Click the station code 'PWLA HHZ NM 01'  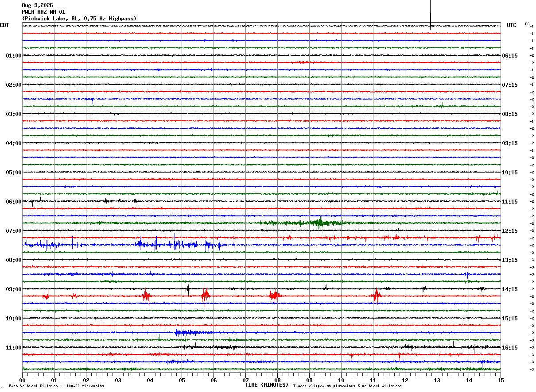[43, 12]
